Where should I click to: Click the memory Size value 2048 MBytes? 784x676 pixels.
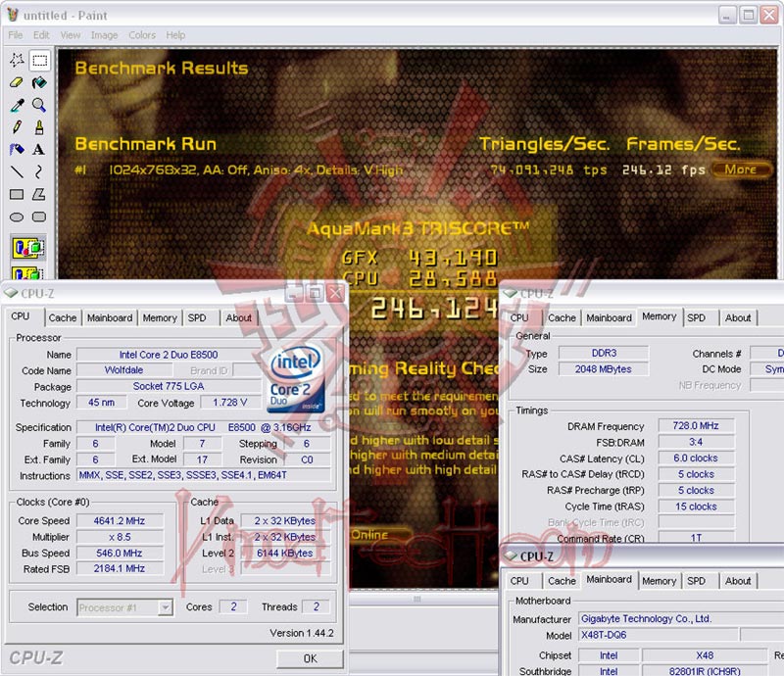(x=604, y=369)
